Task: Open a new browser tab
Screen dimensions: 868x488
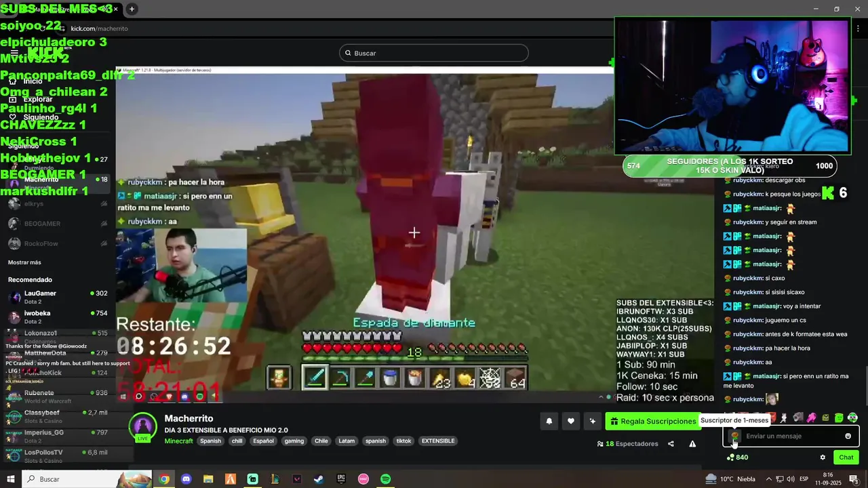Action: click(132, 9)
